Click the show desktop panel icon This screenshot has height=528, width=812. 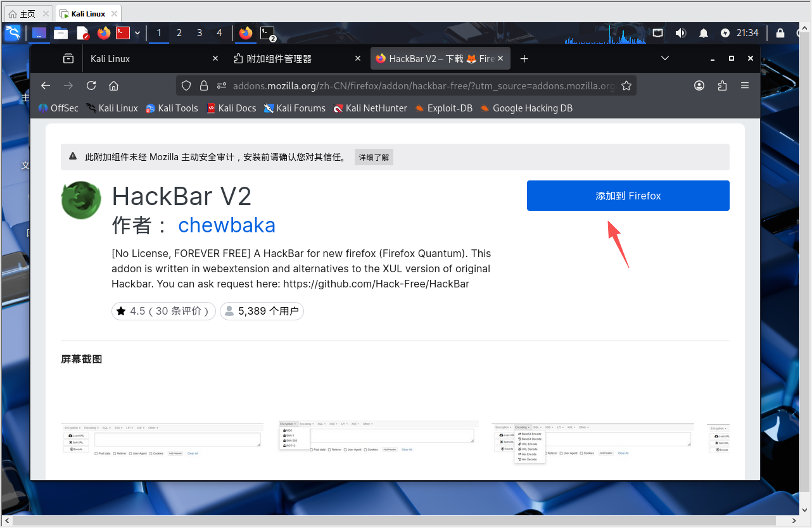coord(39,33)
